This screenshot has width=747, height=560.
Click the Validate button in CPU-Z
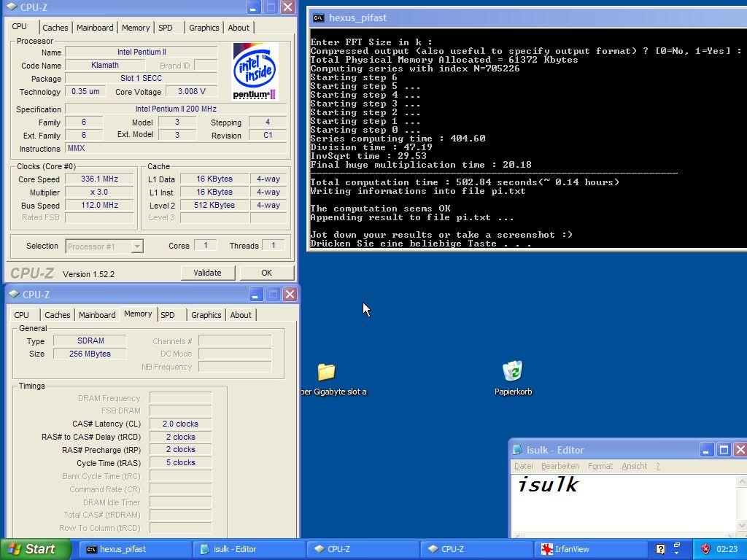click(208, 273)
